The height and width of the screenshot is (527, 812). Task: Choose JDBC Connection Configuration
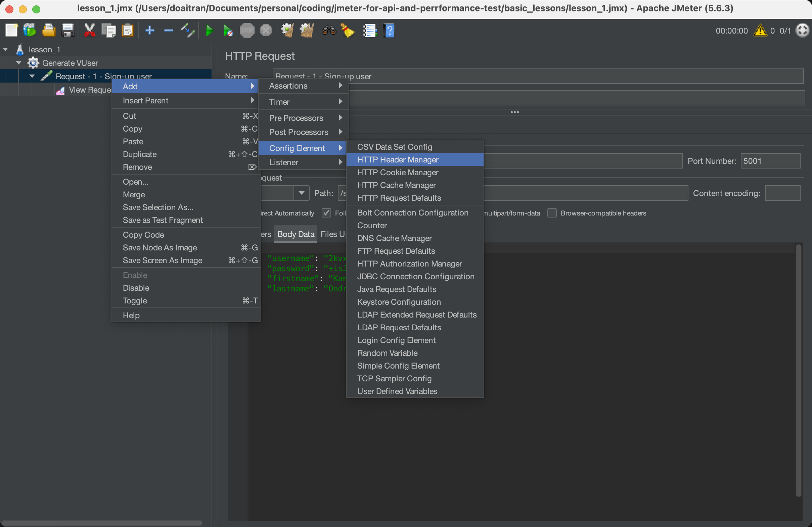[x=415, y=277]
